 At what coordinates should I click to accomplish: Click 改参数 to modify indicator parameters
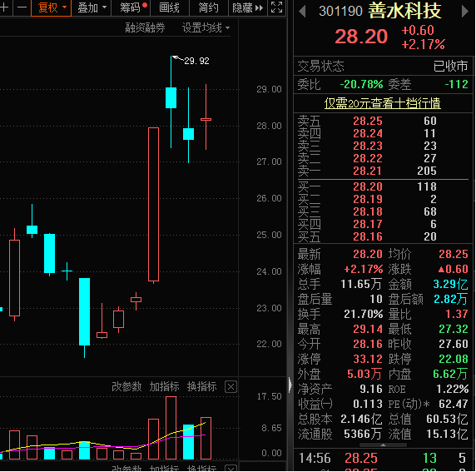(126, 386)
